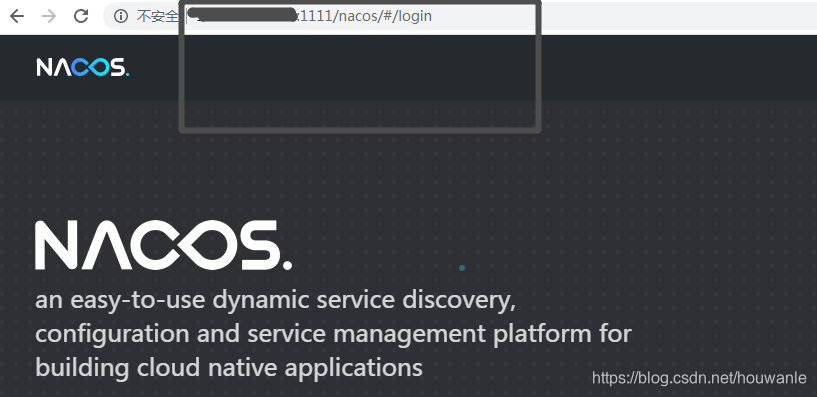Click the large NACOS logo on the page
817x397 pixels.
[x=164, y=245]
